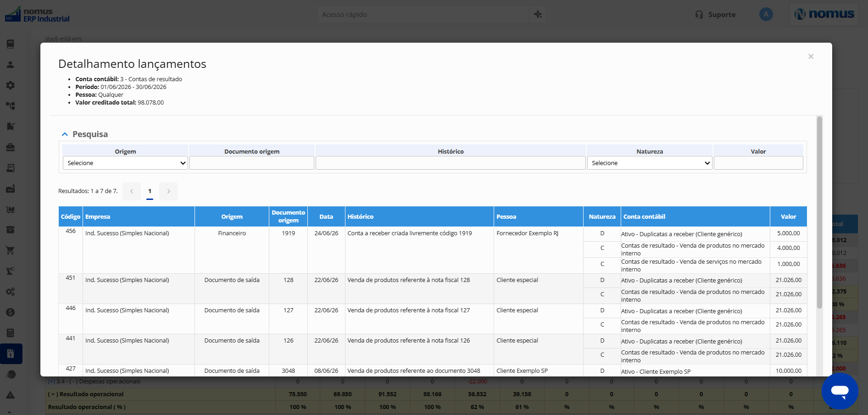Click 'Conta a receber criada livremente código 1919'

pos(410,233)
